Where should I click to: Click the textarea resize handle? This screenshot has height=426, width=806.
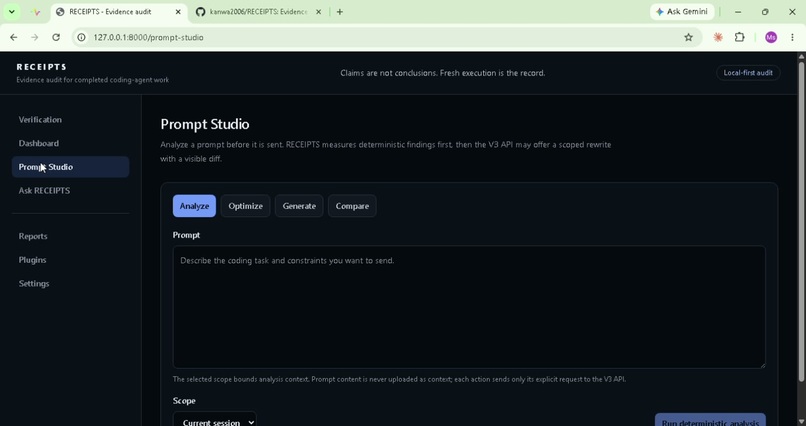[762, 365]
